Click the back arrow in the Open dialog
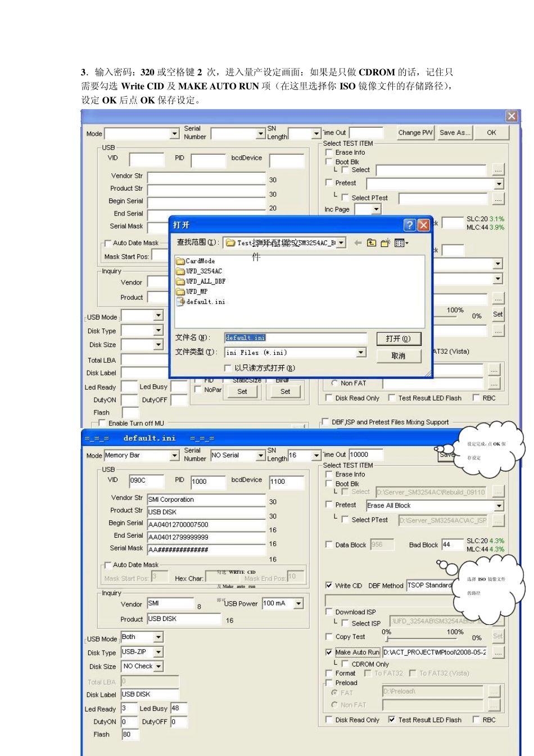The height and width of the screenshot is (756, 534). (358, 243)
